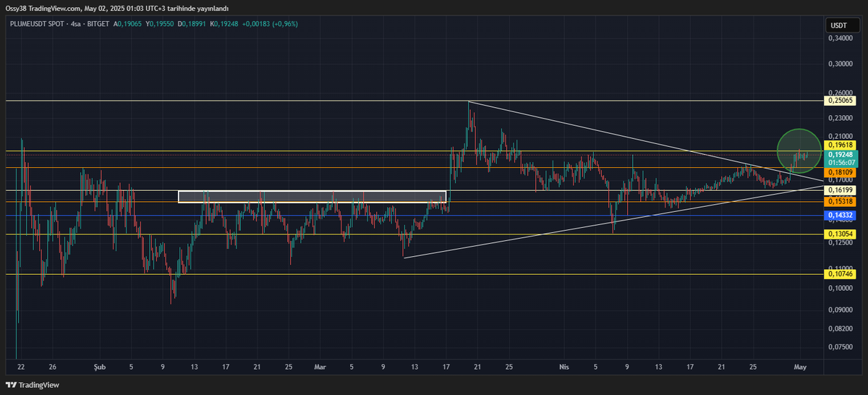Select the Y0,19550 high price value

158,24
